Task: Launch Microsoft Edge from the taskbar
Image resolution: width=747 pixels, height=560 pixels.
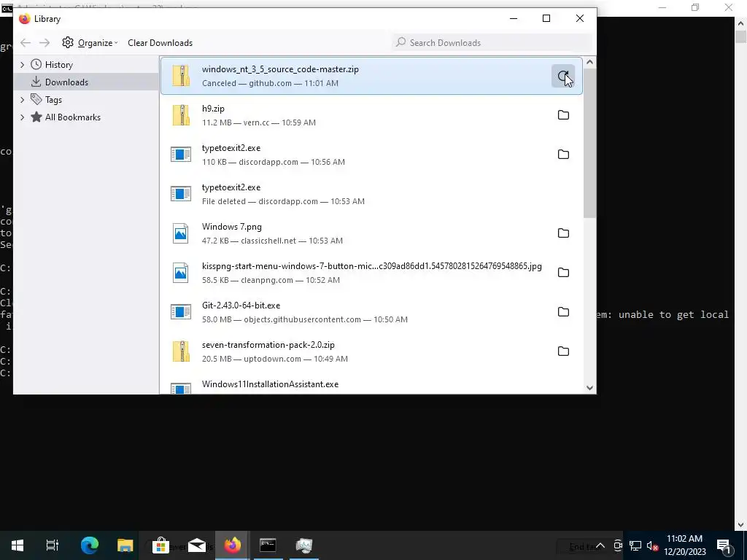Action: (89, 545)
